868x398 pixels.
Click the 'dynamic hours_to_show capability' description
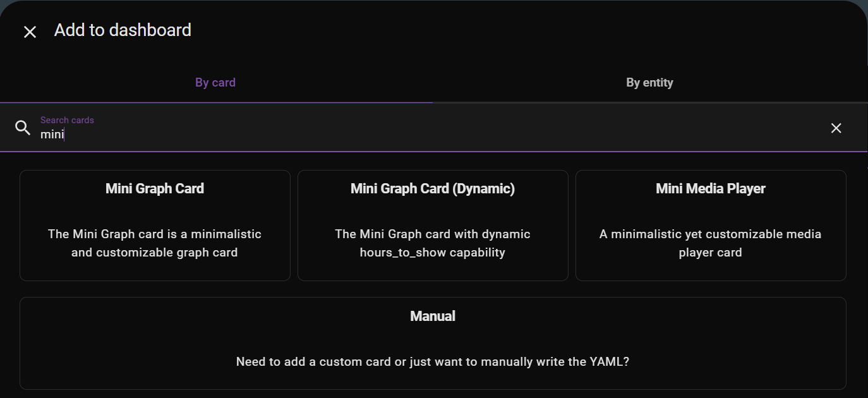coord(433,243)
